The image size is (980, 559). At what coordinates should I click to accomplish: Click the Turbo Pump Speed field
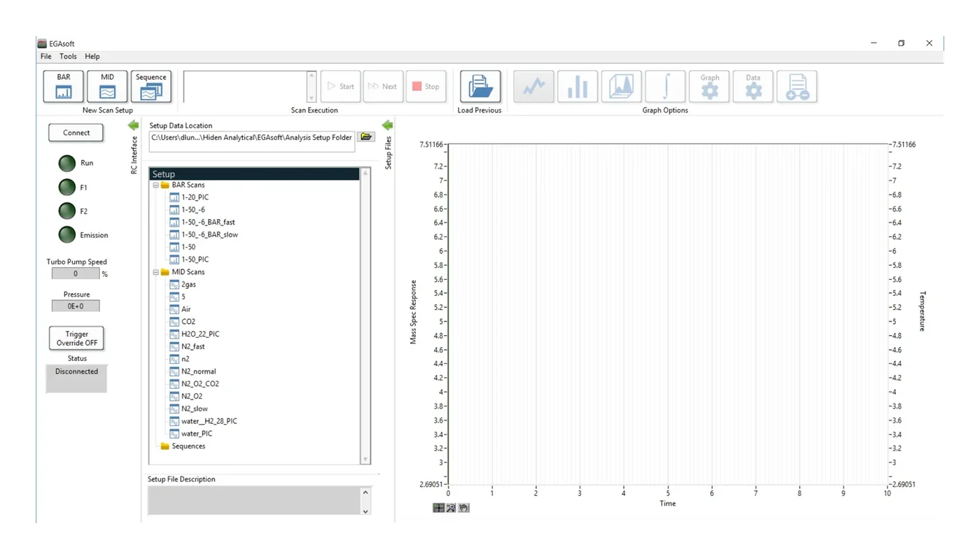76,274
